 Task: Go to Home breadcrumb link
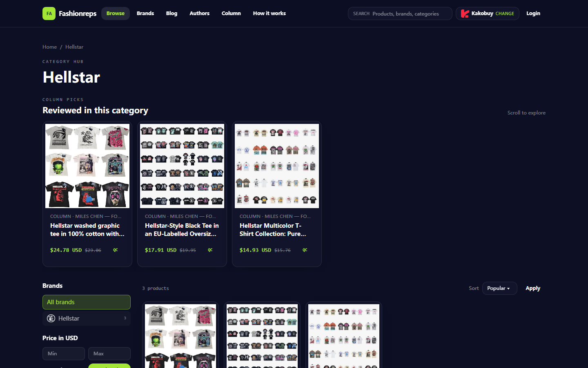(50, 47)
